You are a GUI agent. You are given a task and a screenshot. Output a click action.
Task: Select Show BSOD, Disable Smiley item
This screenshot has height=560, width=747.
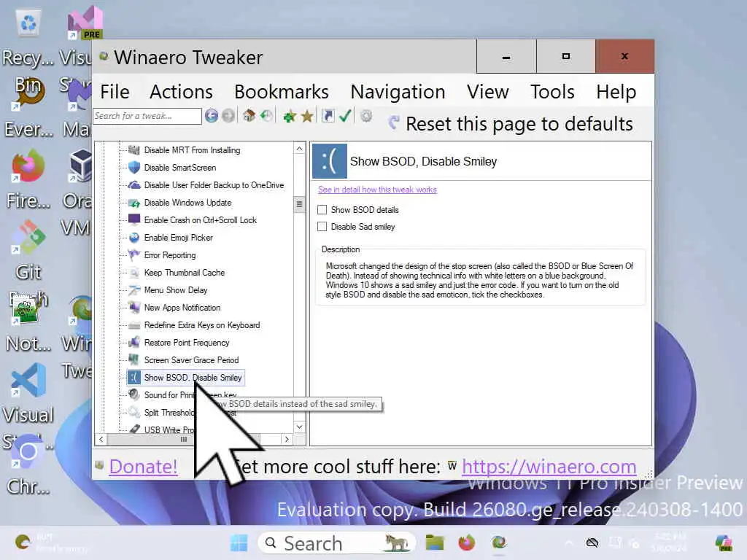(193, 378)
